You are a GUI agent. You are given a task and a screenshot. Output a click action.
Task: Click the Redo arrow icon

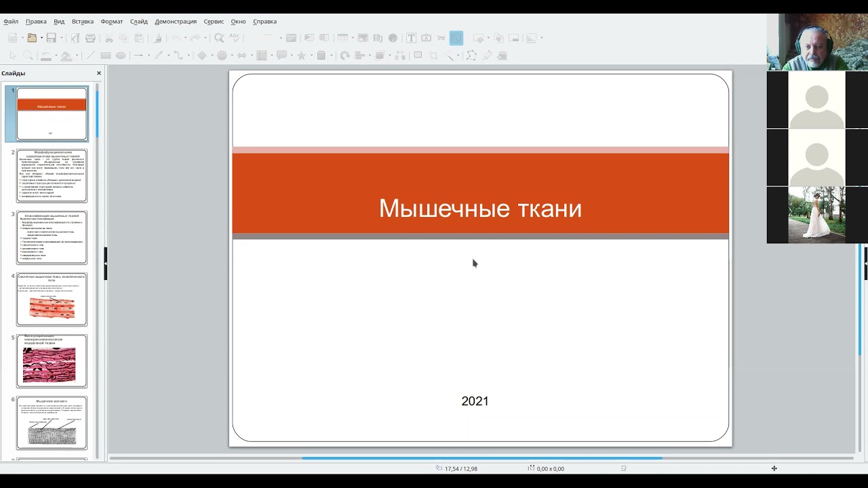coord(195,38)
